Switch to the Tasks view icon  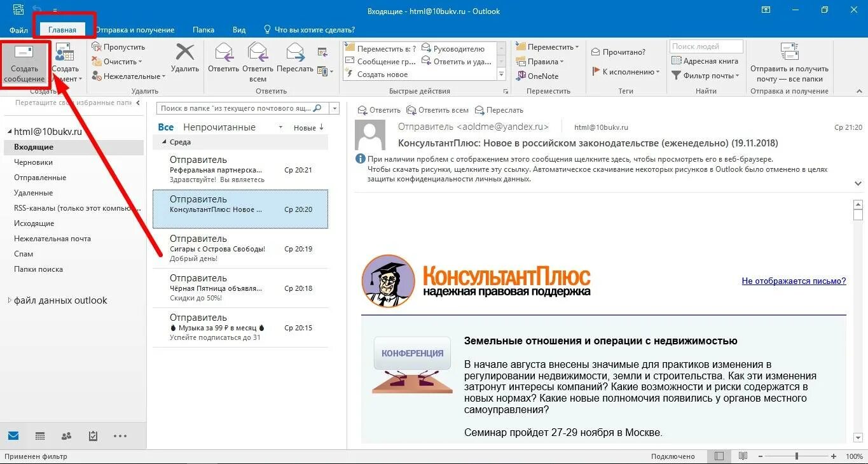pos(93,436)
